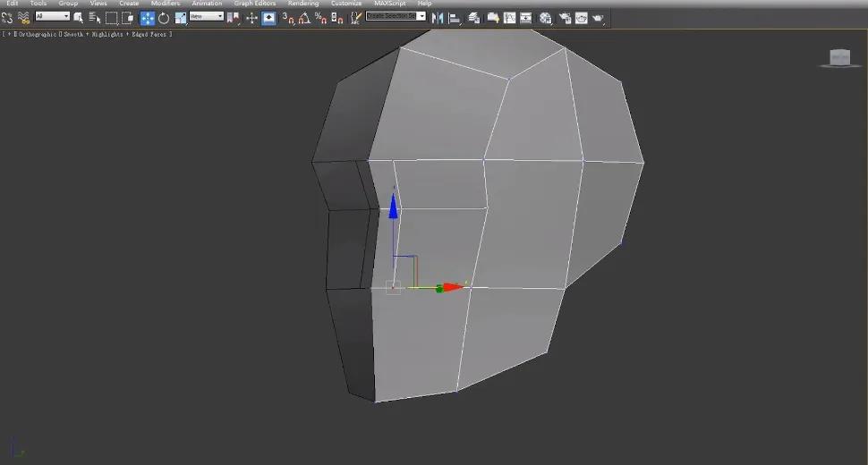Image resolution: width=868 pixels, height=465 pixels.
Task: Open the Graph Editors menu
Action: click(x=255, y=4)
